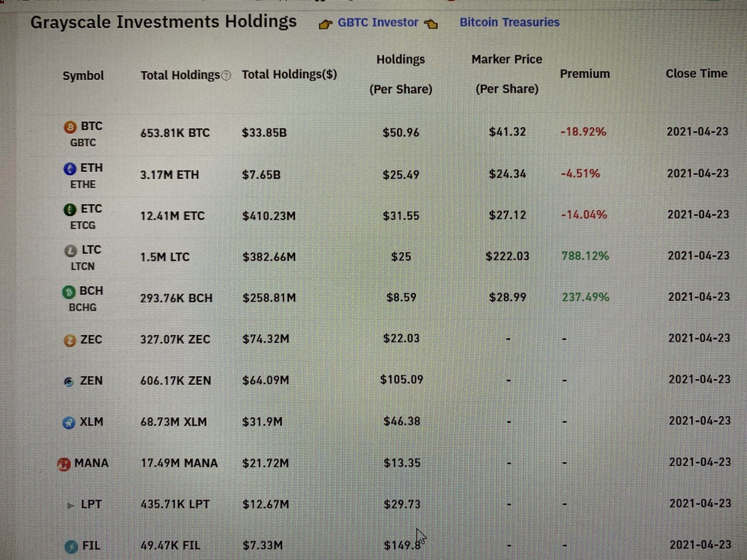Open the Bitcoin Treasuries link
This screenshot has width=747, height=560.
(509, 22)
